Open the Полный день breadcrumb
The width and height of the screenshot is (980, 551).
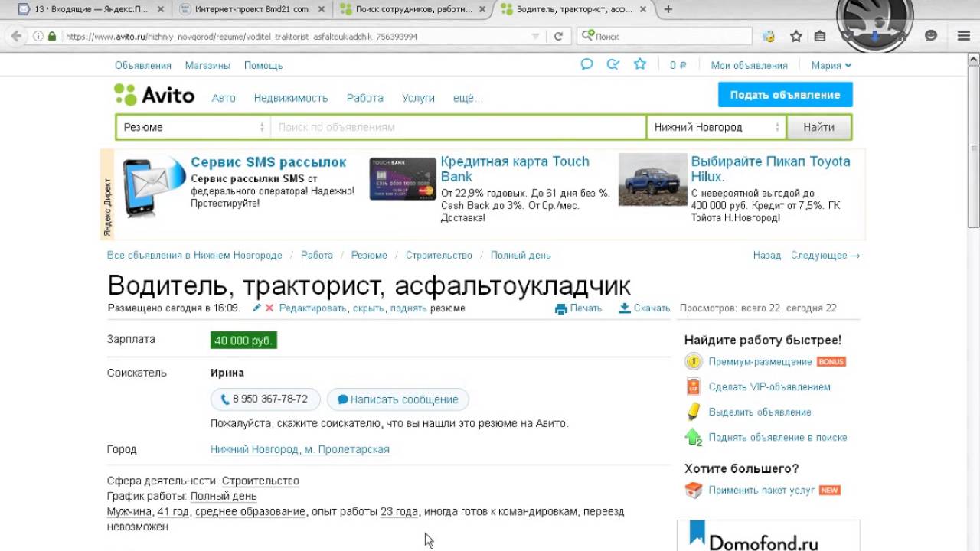coord(521,256)
